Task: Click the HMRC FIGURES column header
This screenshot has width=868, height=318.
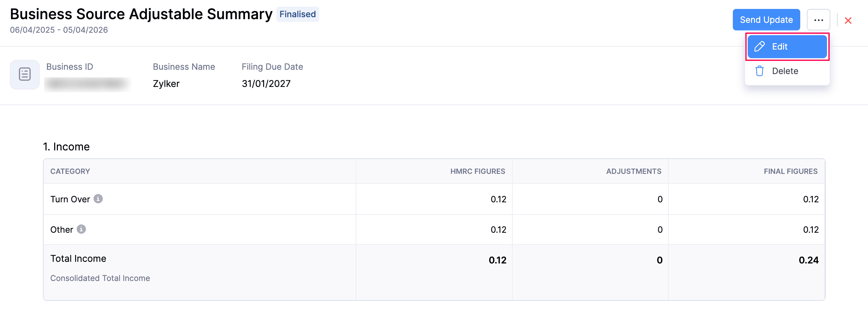Action: (x=478, y=171)
